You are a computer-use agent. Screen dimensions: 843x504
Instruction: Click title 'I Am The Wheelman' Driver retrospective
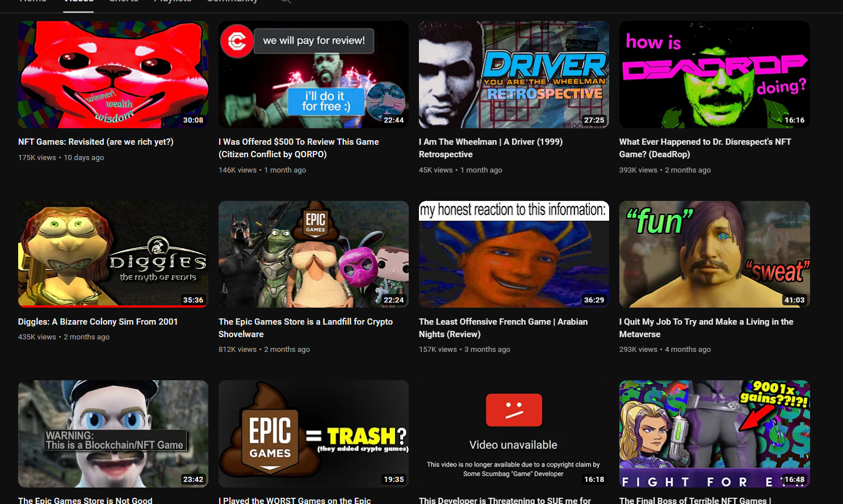[x=490, y=148]
